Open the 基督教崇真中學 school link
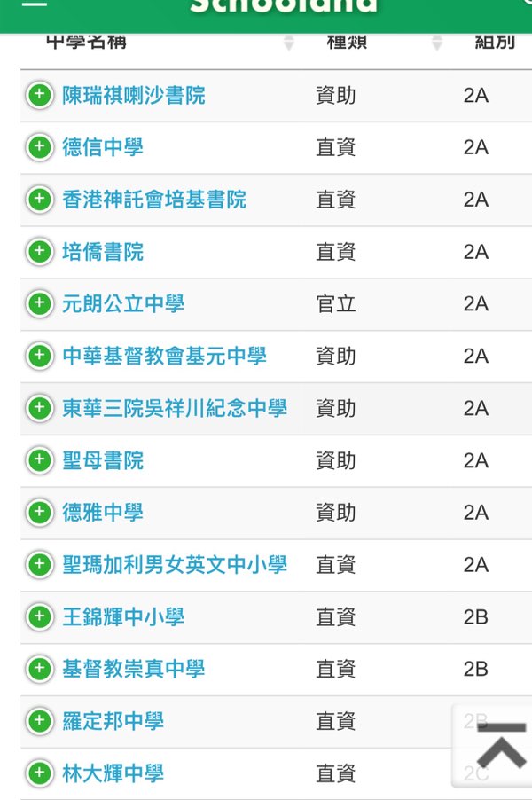The width and height of the screenshot is (532, 800). [x=134, y=669]
